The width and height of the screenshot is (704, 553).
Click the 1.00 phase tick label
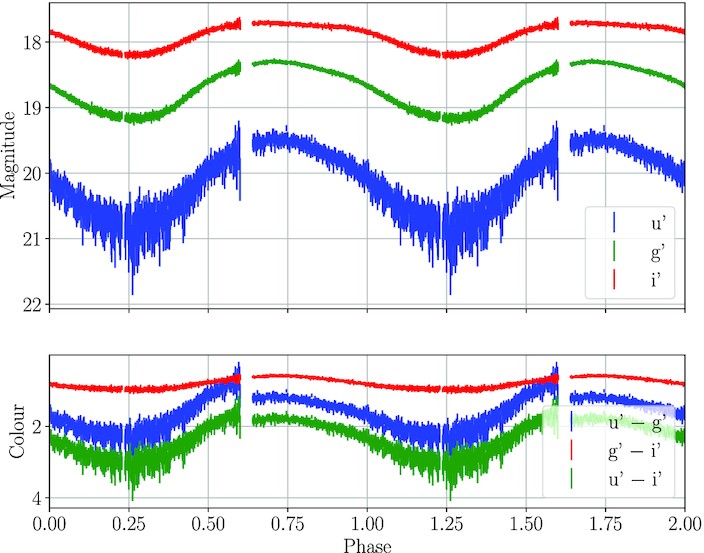[x=367, y=524]
